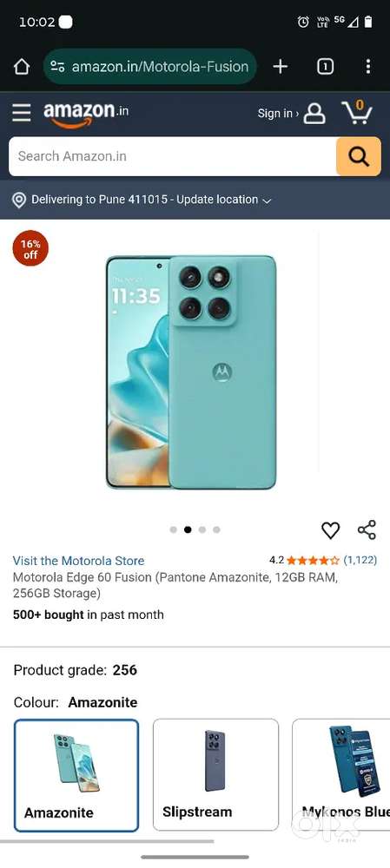Open the shopping cart icon

[x=357, y=112]
